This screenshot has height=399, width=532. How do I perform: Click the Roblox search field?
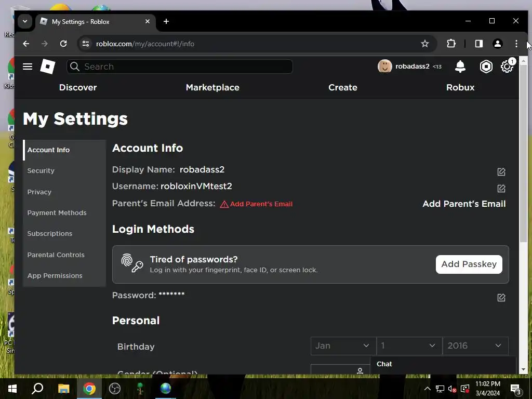180,66
